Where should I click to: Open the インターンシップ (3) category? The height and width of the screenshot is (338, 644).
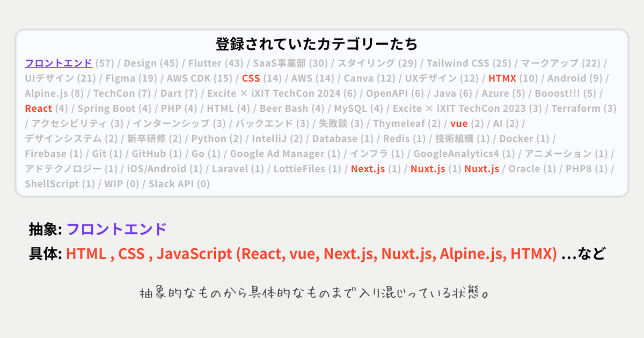(179, 124)
